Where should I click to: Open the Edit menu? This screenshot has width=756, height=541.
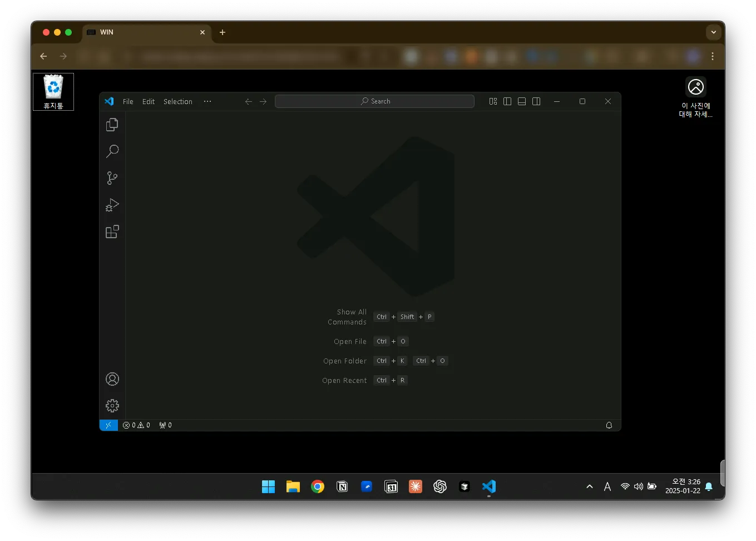[149, 101]
